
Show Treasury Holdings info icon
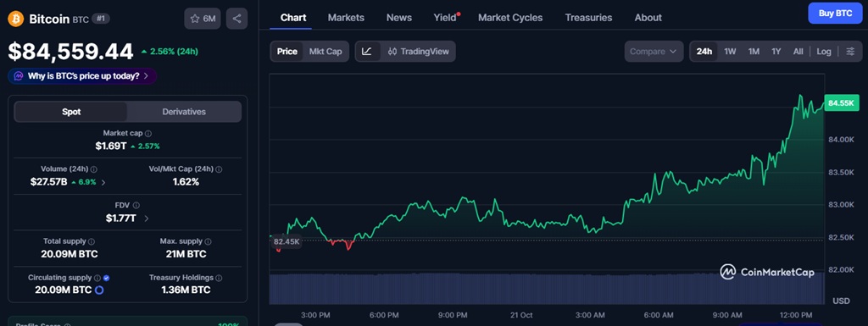pyautogui.click(x=219, y=278)
